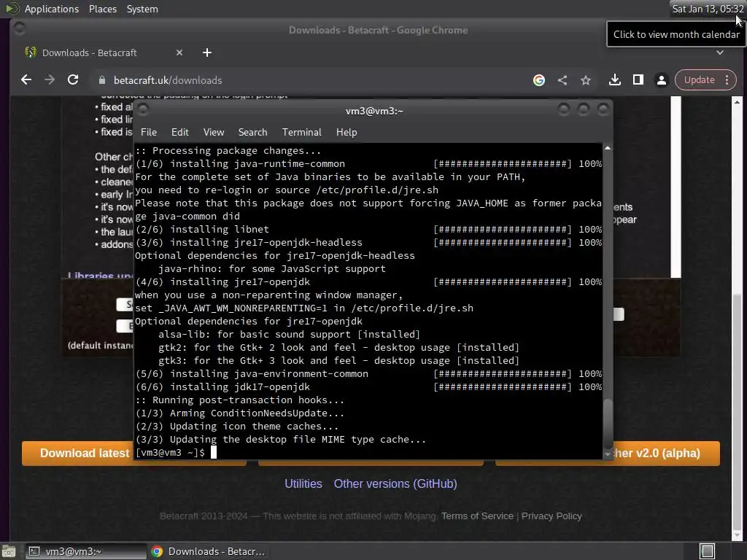The height and width of the screenshot is (560, 747).
Task: Toggle Chrome side panel icon
Action: pyautogui.click(x=638, y=80)
